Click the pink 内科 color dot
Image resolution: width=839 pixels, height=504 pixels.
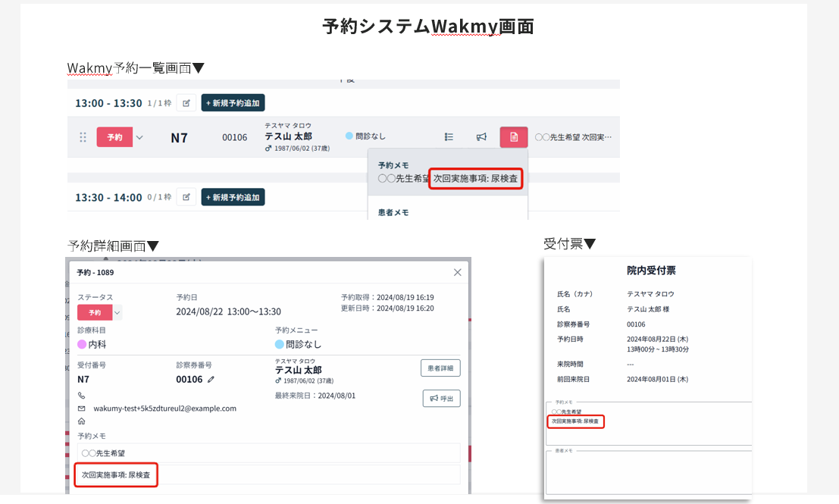click(x=82, y=345)
